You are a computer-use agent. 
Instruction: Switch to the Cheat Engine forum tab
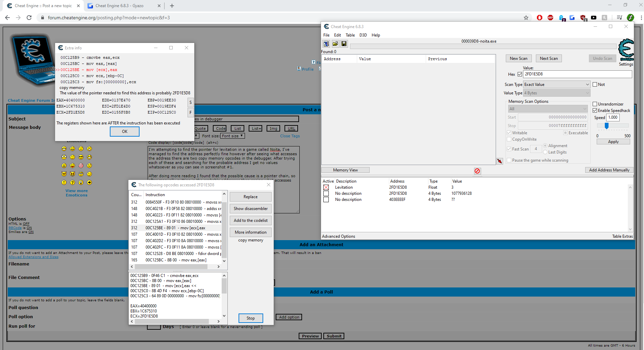[41, 6]
